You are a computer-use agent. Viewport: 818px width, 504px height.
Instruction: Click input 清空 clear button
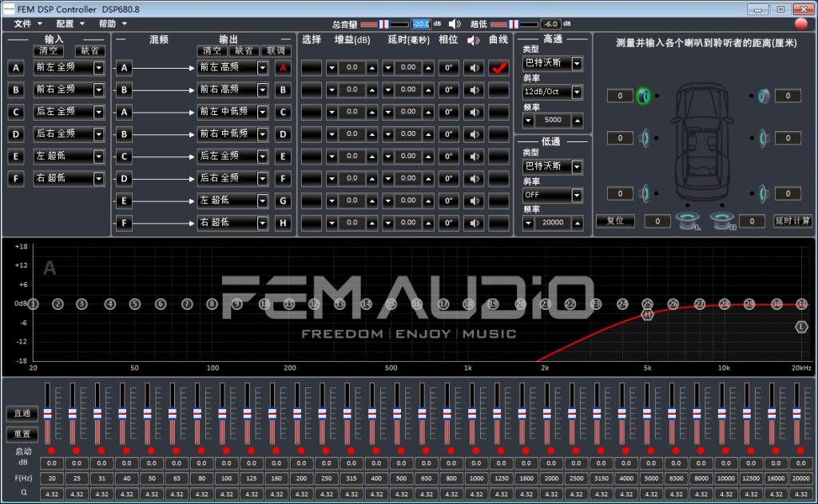point(48,50)
